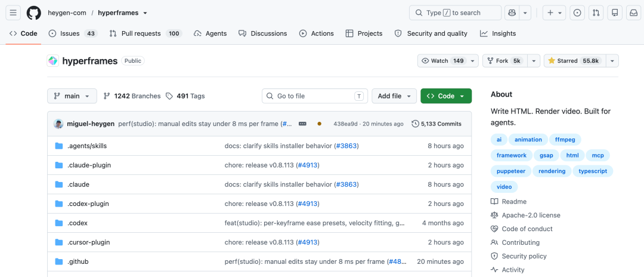Open the Security and quality tab

(x=431, y=33)
